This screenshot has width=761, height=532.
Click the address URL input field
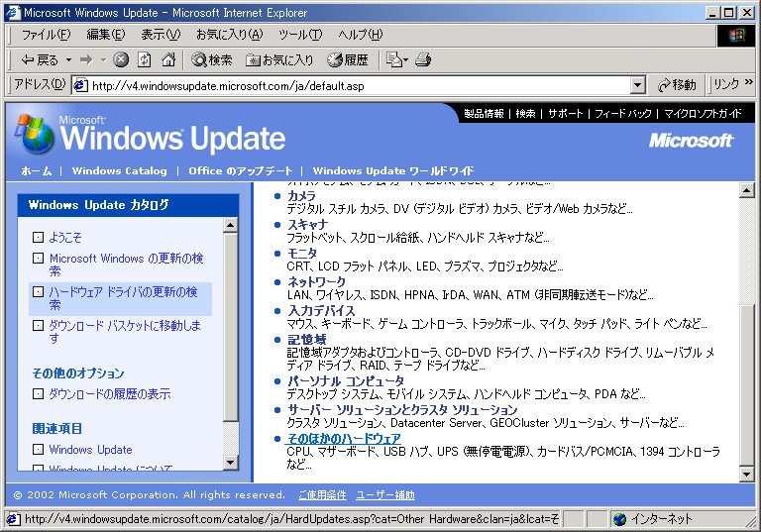[x=359, y=85]
